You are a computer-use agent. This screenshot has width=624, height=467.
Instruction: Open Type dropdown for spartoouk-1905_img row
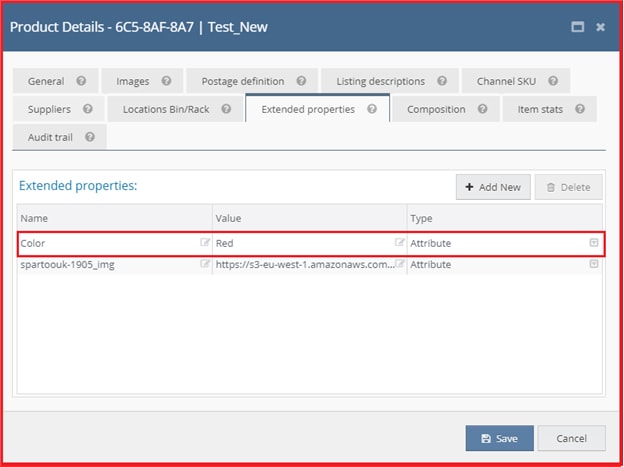pyautogui.click(x=594, y=264)
